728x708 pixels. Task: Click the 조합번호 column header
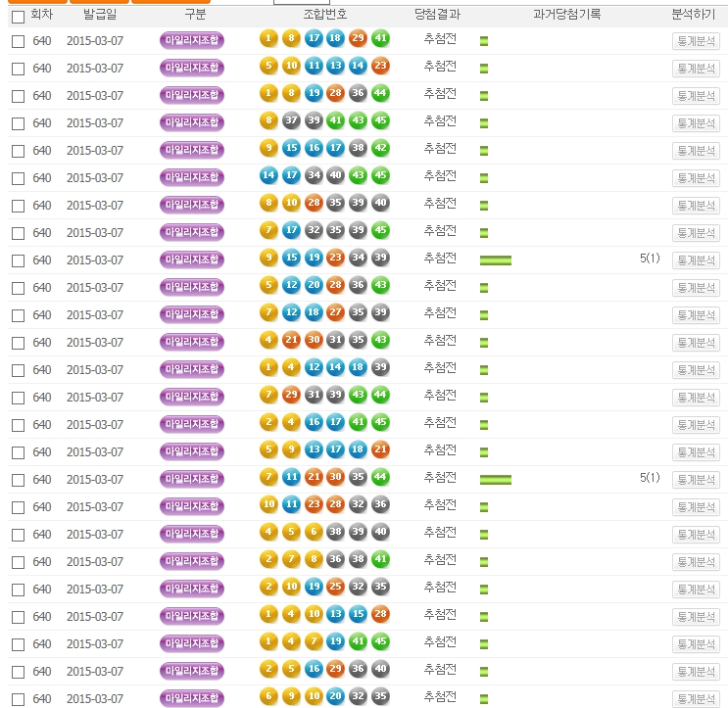(x=323, y=16)
